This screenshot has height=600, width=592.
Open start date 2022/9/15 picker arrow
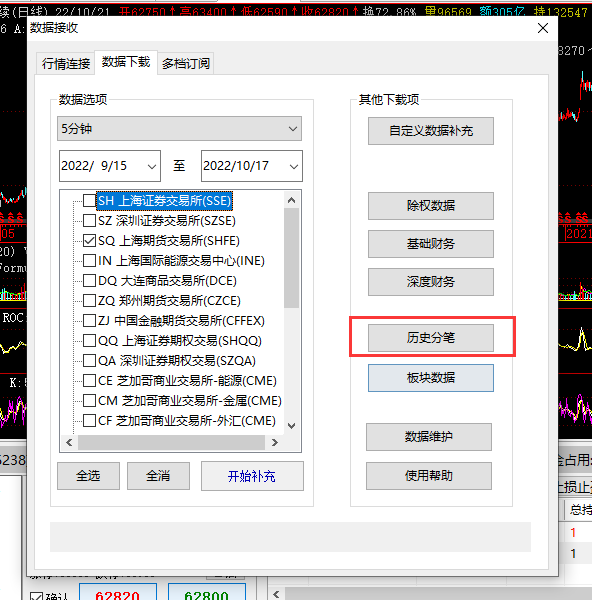click(152, 166)
